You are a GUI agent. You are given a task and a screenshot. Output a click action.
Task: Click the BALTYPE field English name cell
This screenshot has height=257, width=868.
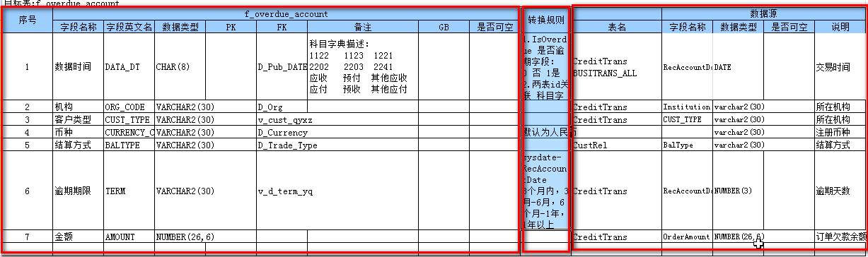click(x=129, y=145)
